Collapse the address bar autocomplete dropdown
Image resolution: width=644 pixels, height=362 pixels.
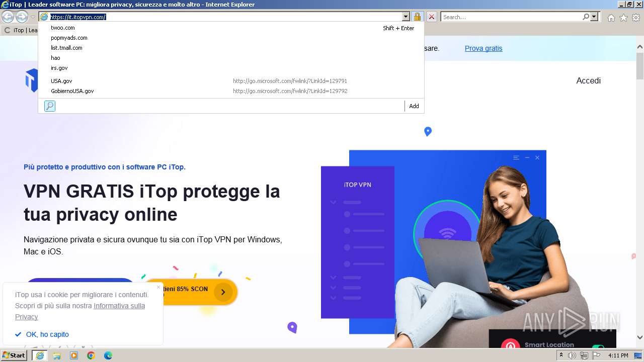(x=406, y=17)
